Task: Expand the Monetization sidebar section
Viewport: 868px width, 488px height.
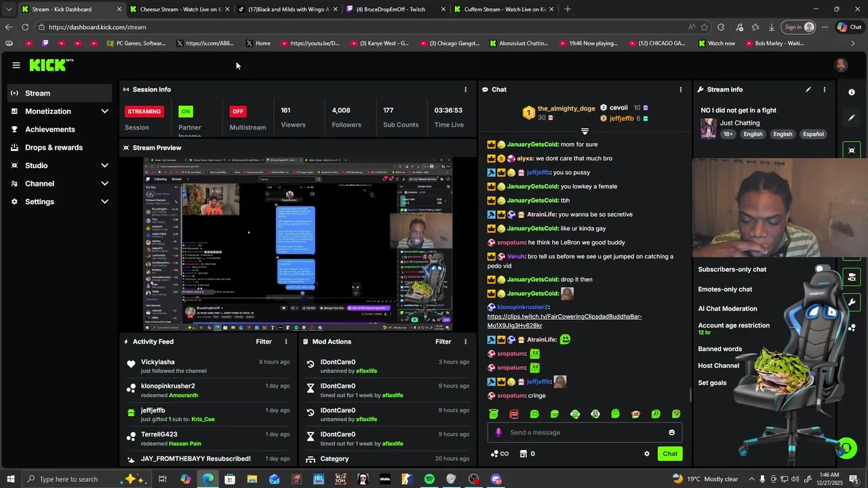Action: (104, 111)
